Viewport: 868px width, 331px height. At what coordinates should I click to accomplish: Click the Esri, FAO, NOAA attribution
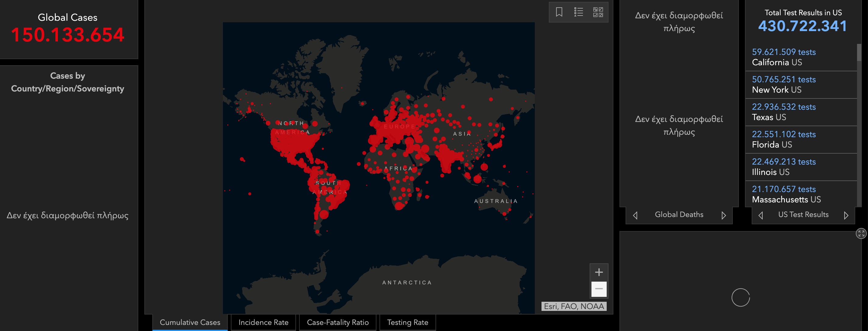click(x=573, y=306)
